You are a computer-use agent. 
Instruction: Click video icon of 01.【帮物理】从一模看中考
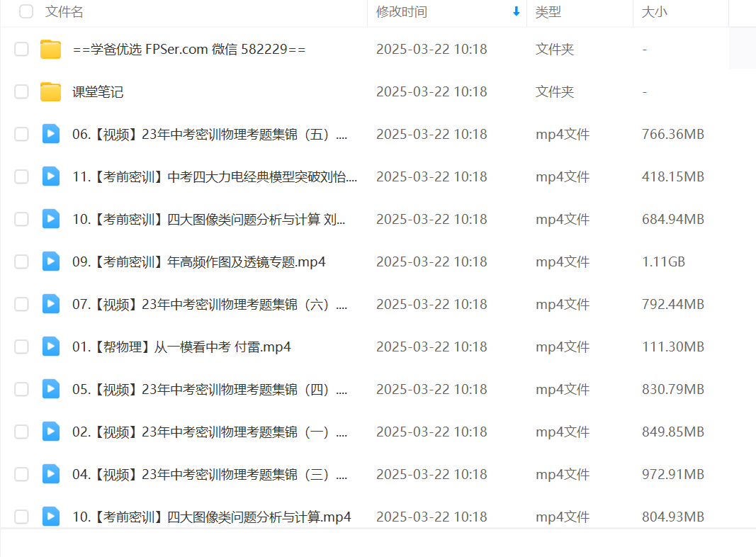tap(50, 347)
